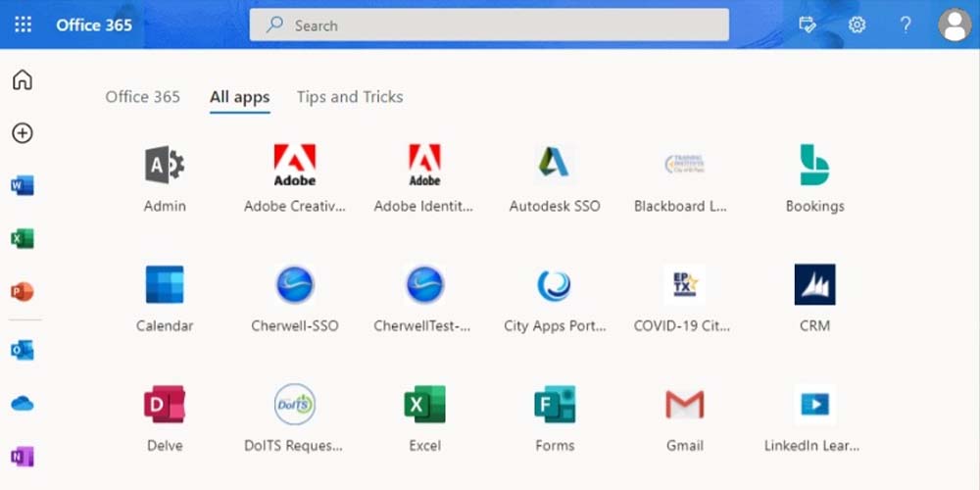Open Help question mark icon

tap(906, 25)
